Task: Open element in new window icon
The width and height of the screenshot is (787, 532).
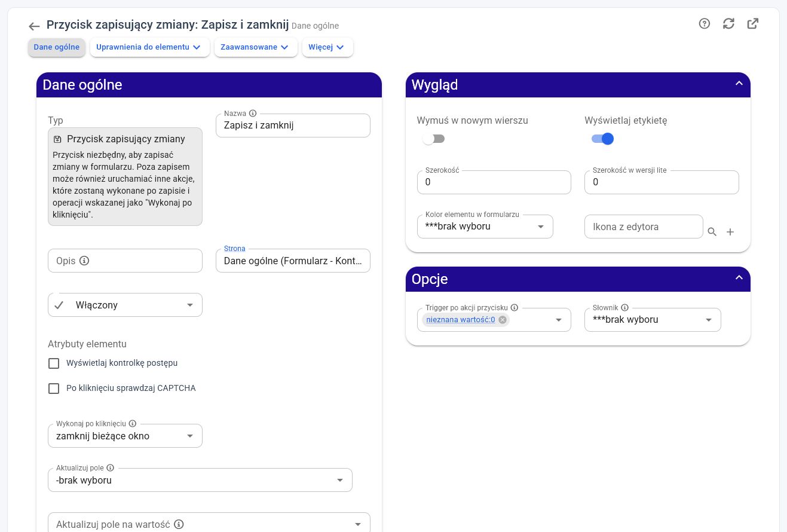Action: pos(753,23)
